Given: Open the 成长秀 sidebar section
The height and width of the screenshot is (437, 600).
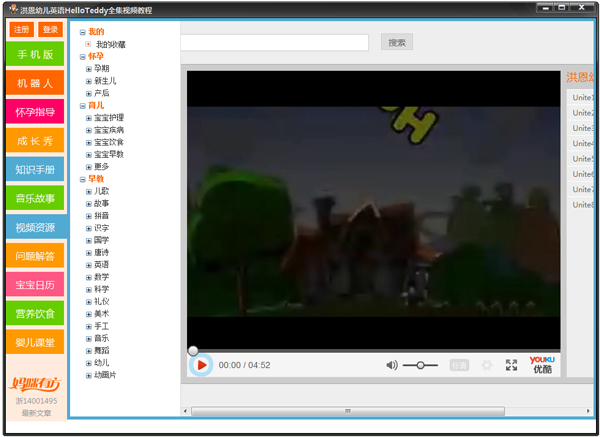Looking at the screenshot, I should pos(35,140).
